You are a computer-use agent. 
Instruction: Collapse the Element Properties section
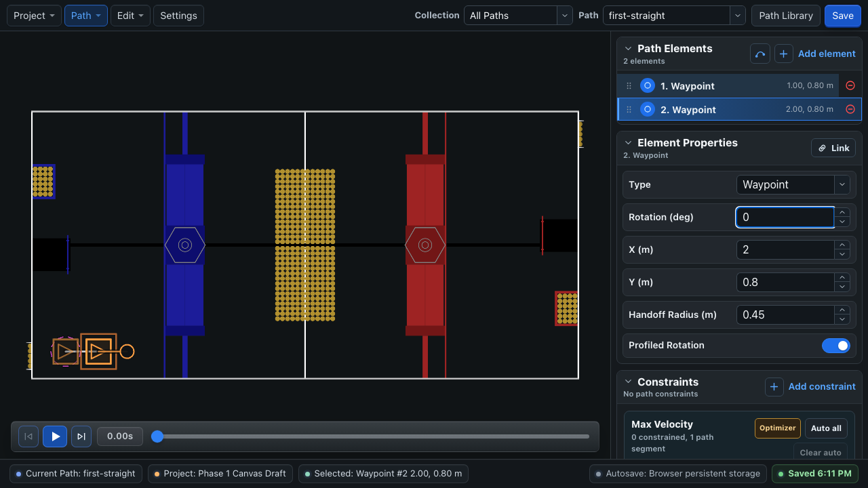coord(628,143)
